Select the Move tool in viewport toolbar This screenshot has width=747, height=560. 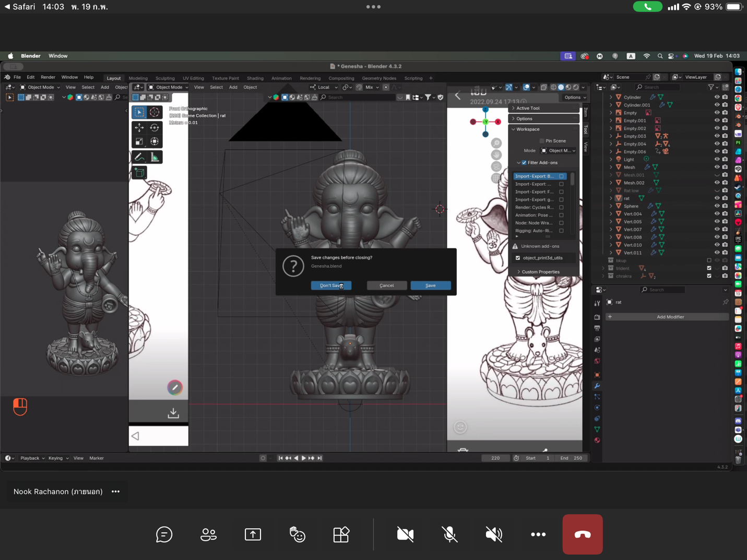[139, 128]
